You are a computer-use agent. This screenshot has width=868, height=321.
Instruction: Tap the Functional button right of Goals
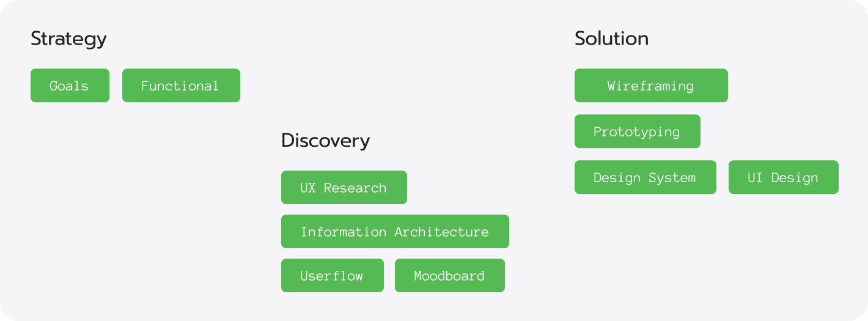(181, 86)
